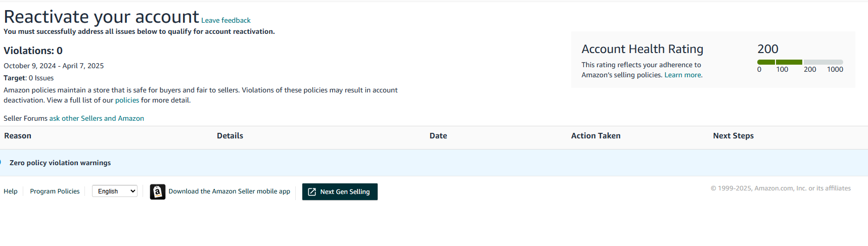The image size is (868, 246).
Task: Open Program Policies in footer
Action: [x=55, y=191]
